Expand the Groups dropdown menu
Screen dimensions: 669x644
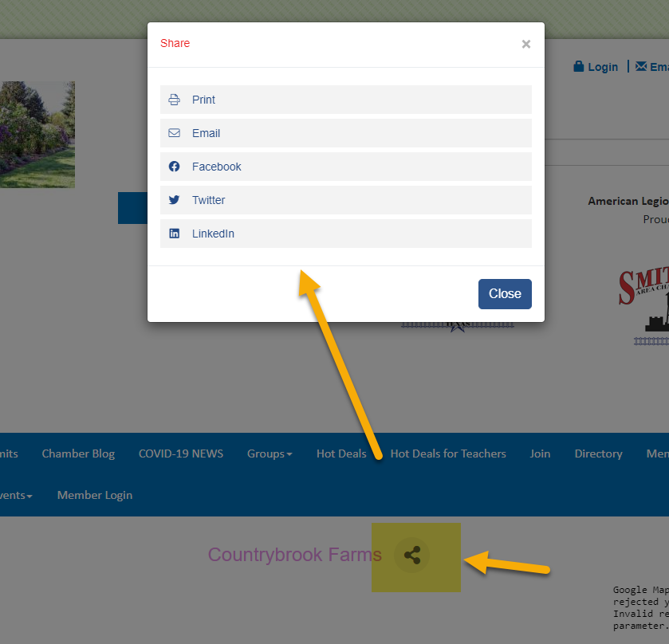coord(270,454)
